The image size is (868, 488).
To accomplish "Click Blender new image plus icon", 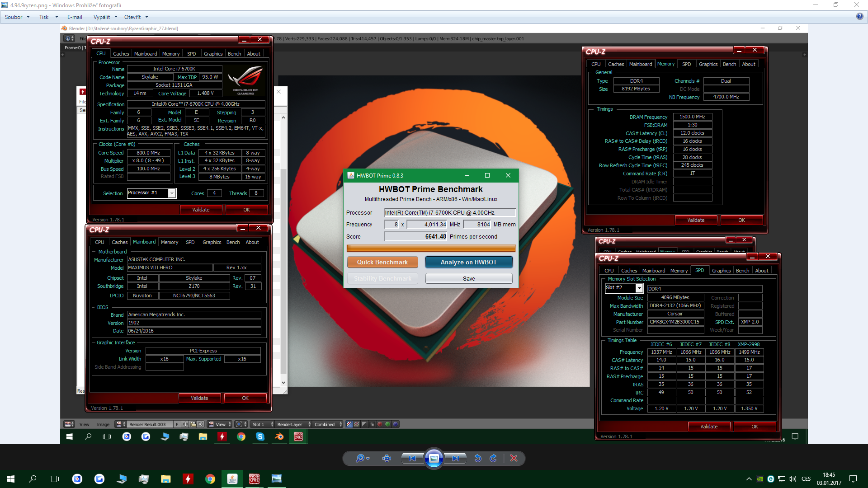I will tap(185, 424).
